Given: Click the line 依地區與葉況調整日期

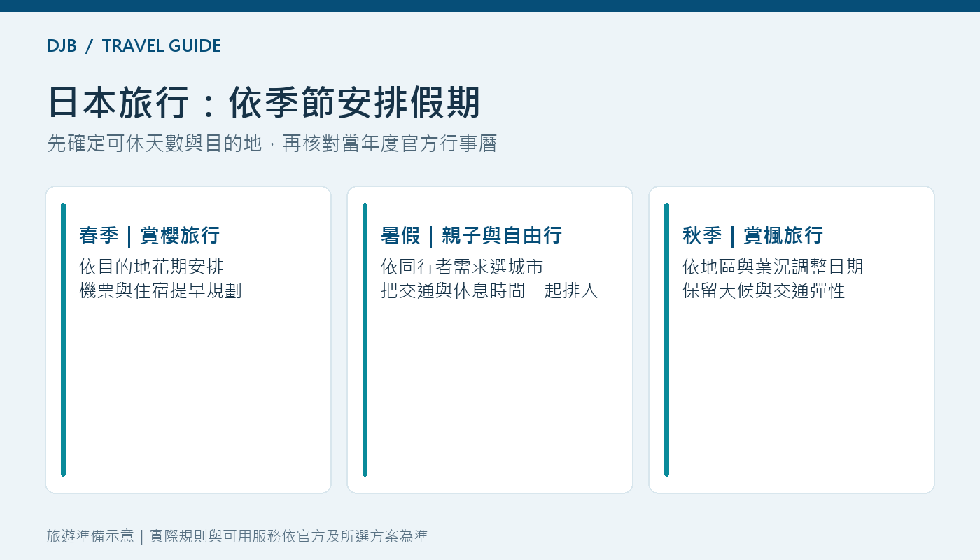Looking at the screenshot, I should click(773, 267).
